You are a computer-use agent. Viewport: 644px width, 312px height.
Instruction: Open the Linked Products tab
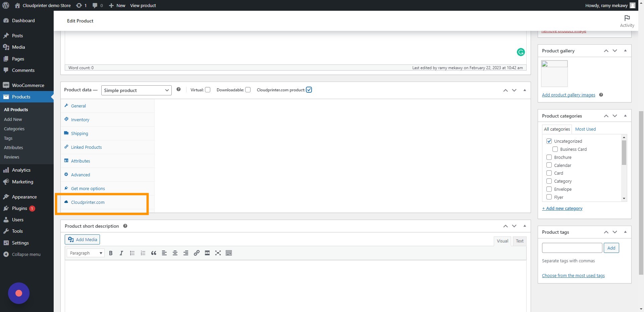coord(107,147)
